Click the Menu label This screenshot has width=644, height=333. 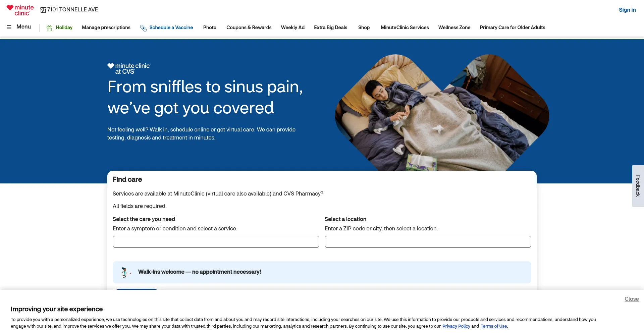(x=23, y=27)
